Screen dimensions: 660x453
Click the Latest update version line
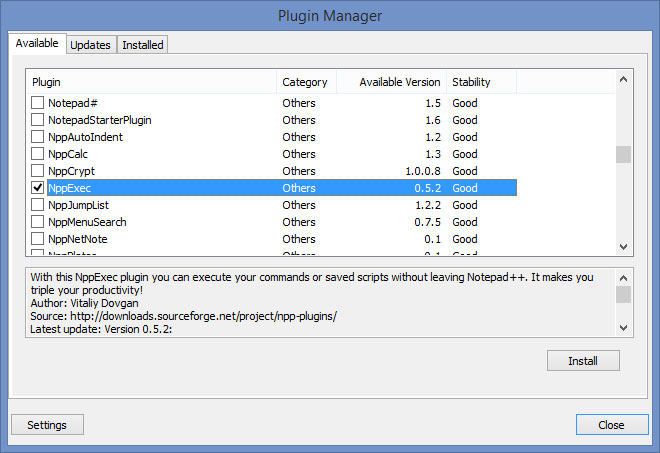(101, 329)
